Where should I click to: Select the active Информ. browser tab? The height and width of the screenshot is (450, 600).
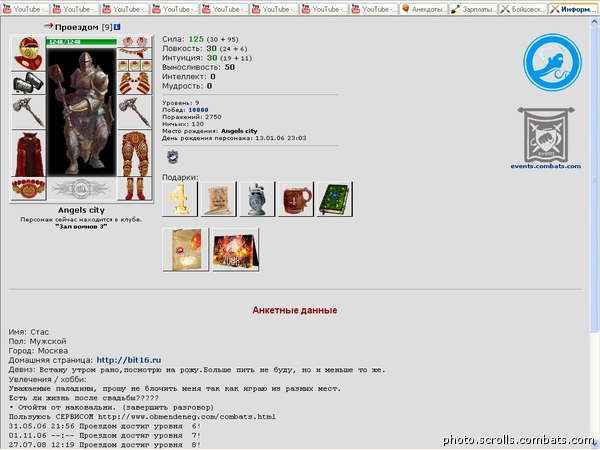(573, 9)
